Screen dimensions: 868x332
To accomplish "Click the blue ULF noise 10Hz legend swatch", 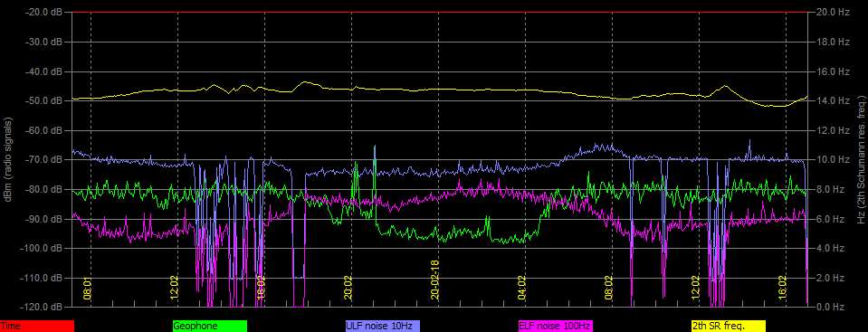I will (383, 326).
